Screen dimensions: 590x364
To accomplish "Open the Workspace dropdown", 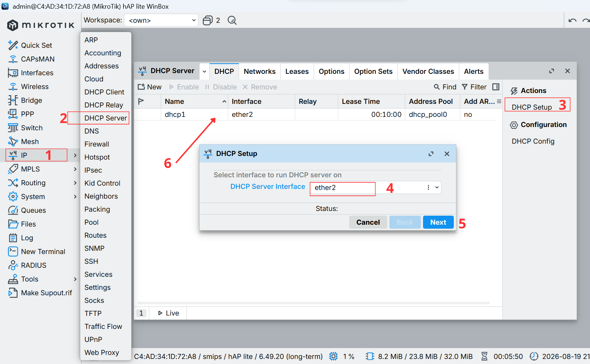I will click(161, 20).
